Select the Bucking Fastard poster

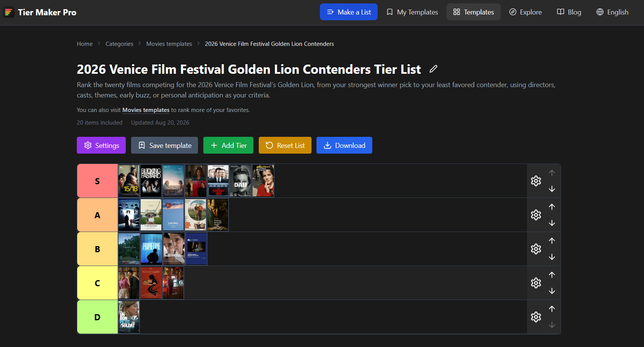(x=151, y=181)
